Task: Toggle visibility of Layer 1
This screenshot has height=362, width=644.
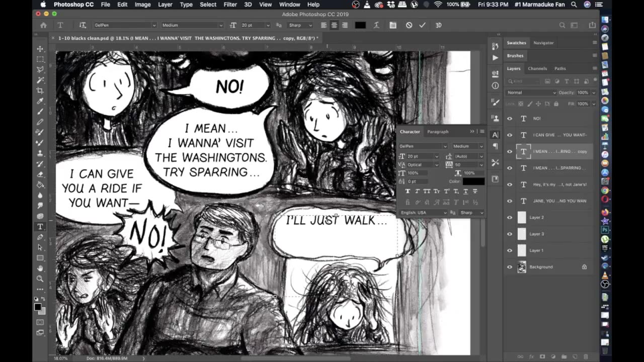Action: pos(510,250)
